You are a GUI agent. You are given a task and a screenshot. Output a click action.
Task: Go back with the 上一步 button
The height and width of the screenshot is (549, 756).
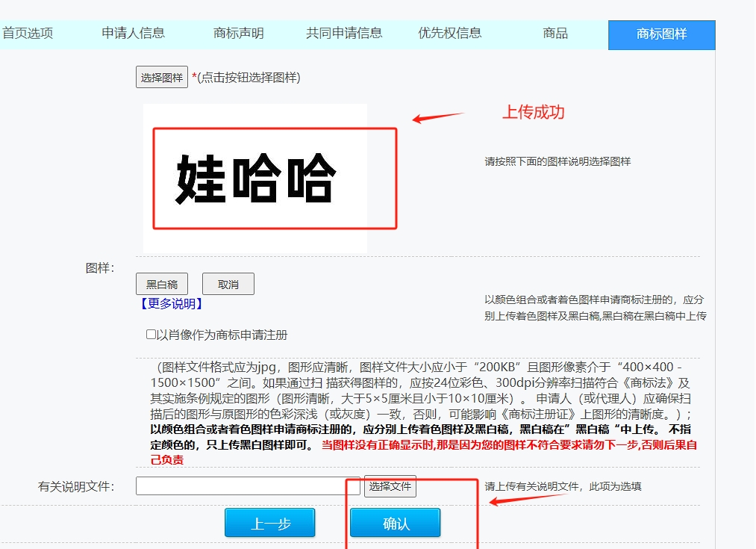pyautogui.click(x=270, y=523)
